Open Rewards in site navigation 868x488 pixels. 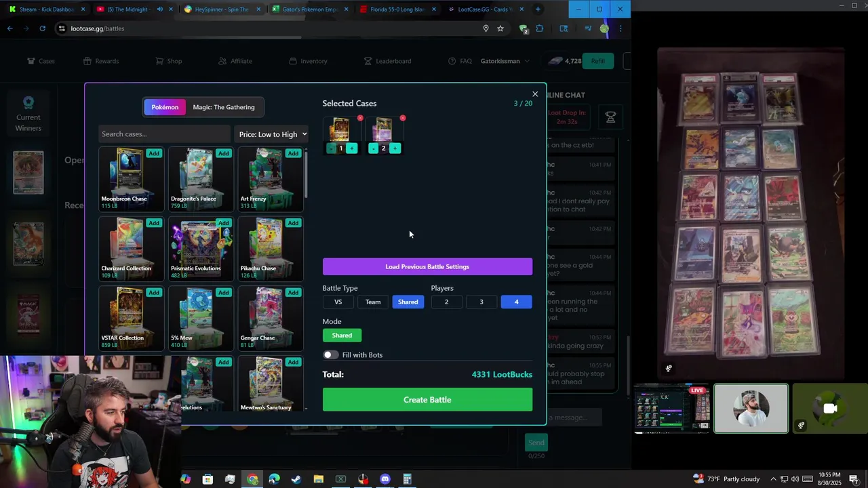click(101, 61)
